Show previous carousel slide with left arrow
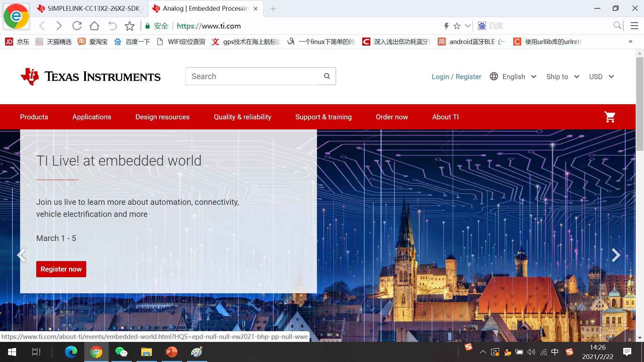 [x=21, y=255]
